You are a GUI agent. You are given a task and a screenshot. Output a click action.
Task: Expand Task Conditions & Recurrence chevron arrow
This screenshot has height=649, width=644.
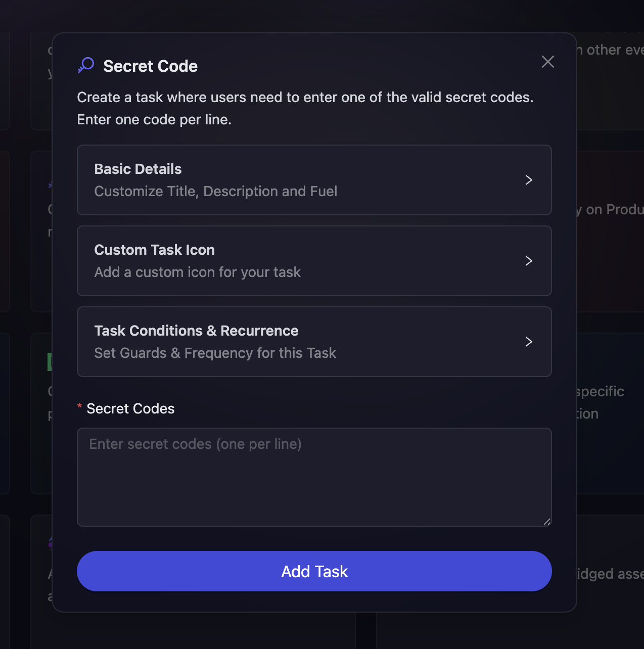point(528,342)
